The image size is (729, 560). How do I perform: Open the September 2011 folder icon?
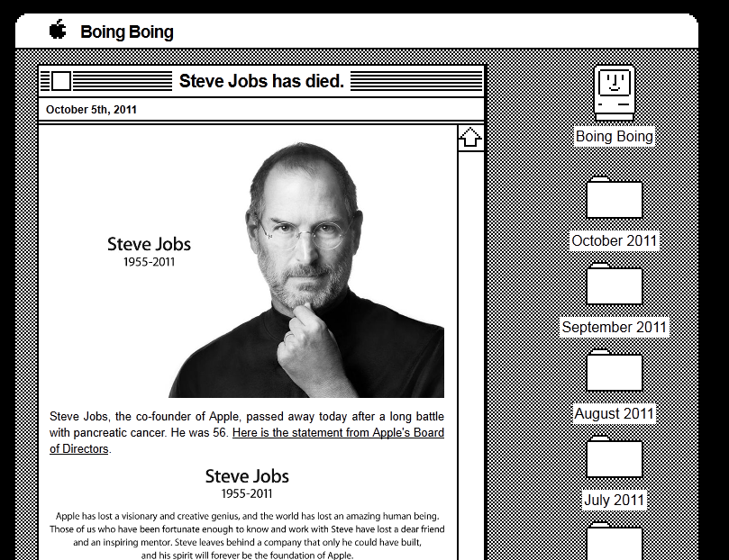point(615,284)
